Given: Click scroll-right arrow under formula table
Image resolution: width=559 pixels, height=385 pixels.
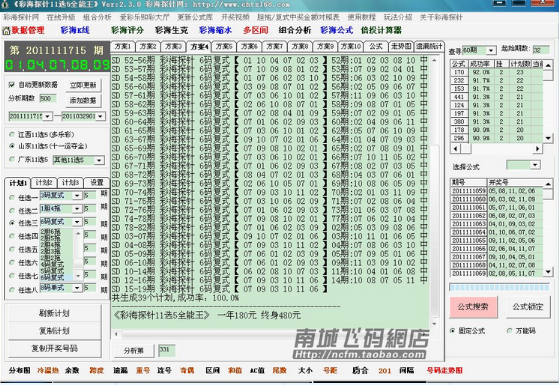Looking at the screenshot, I should coord(538,148).
